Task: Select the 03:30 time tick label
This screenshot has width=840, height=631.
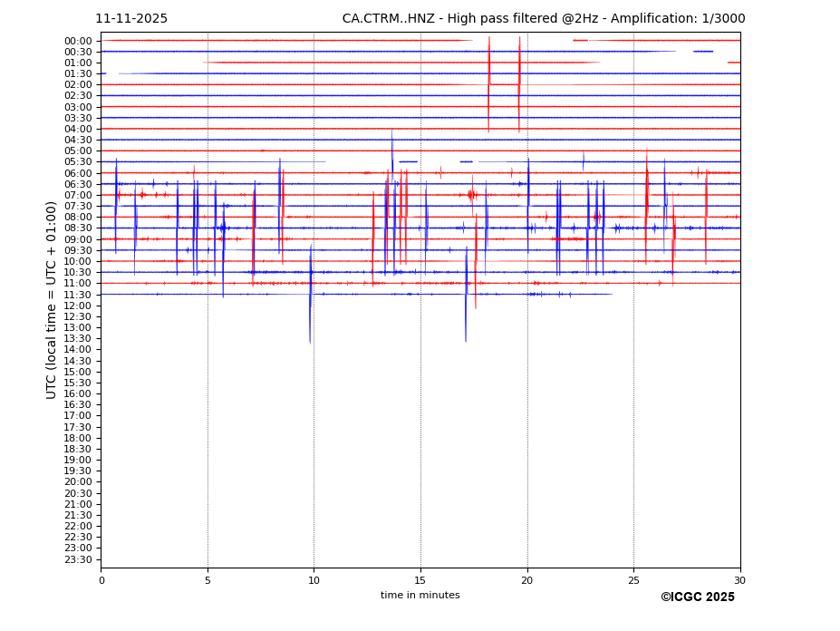Action: [x=78, y=118]
